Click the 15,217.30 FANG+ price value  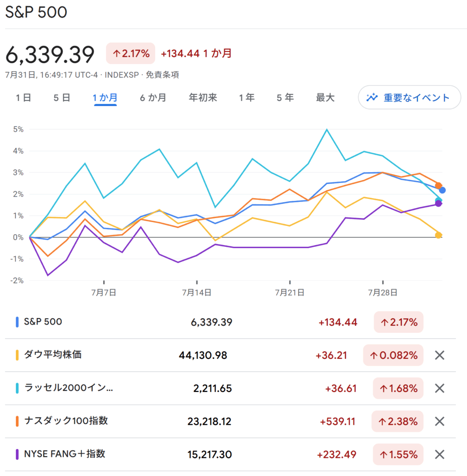tap(210, 455)
